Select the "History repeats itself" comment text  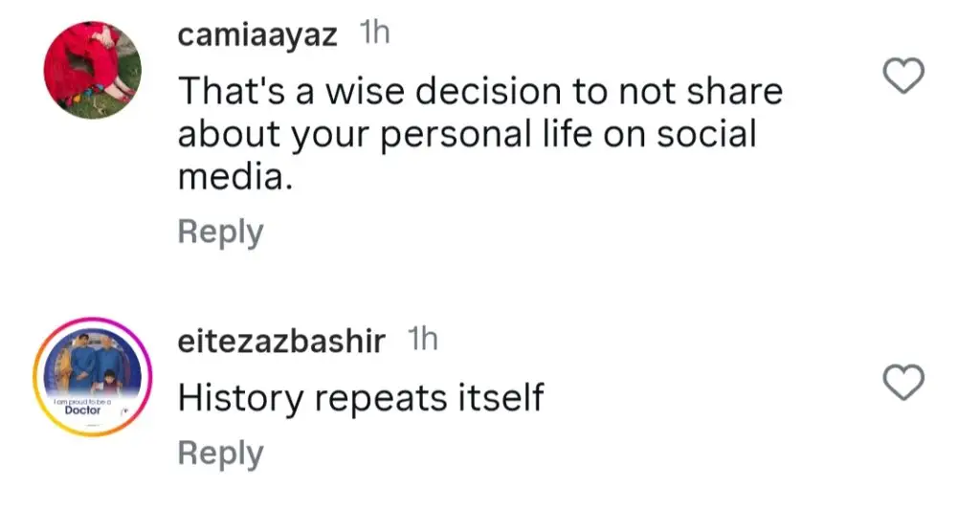[x=361, y=398]
